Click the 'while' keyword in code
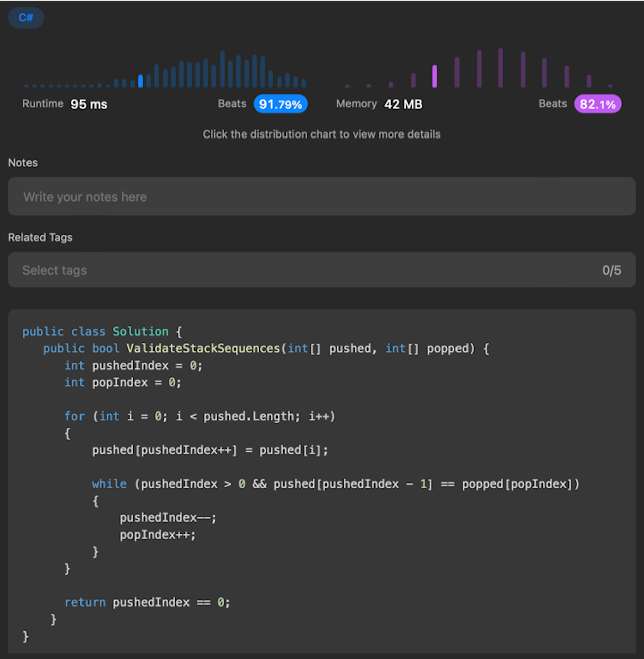644x659 pixels. pyautogui.click(x=109, y=484)
